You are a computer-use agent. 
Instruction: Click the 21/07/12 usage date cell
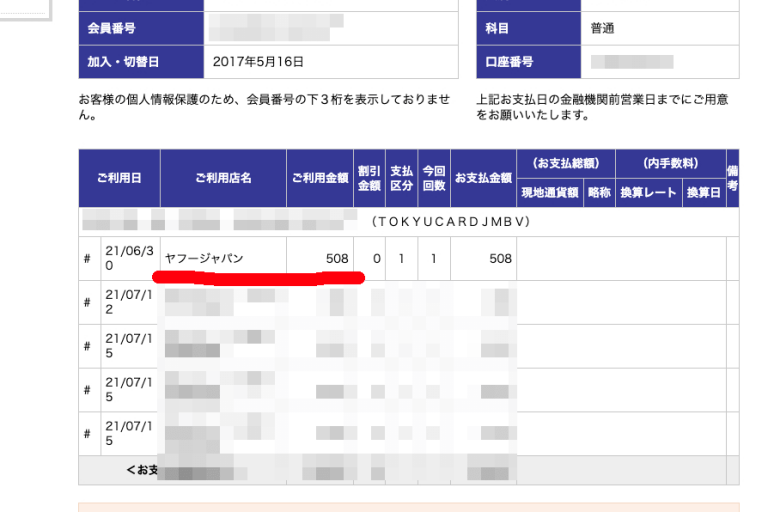(x=129, y=302)
